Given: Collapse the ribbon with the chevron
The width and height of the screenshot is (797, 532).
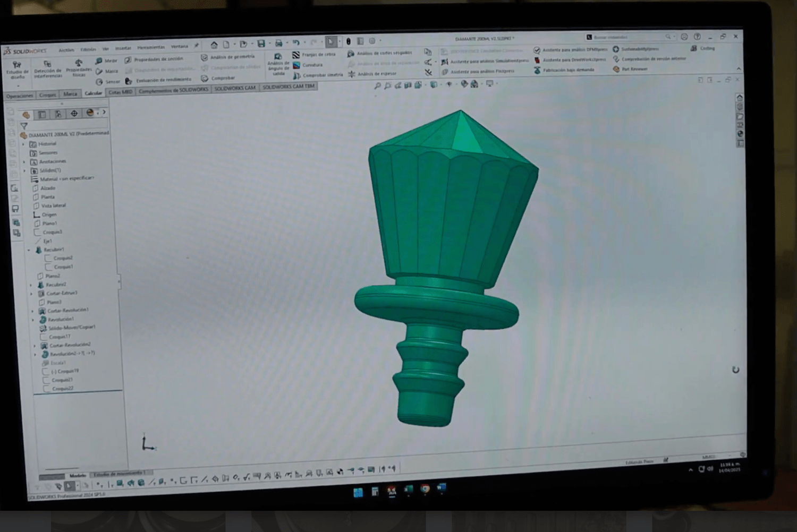Looking at the screenshot, I should [739, 68].
